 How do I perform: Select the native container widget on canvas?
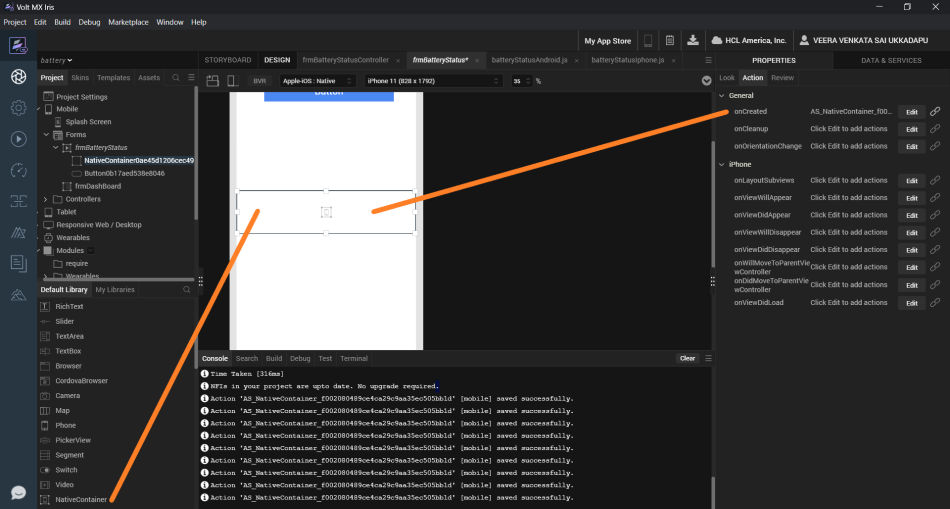[x=326, y=212]
